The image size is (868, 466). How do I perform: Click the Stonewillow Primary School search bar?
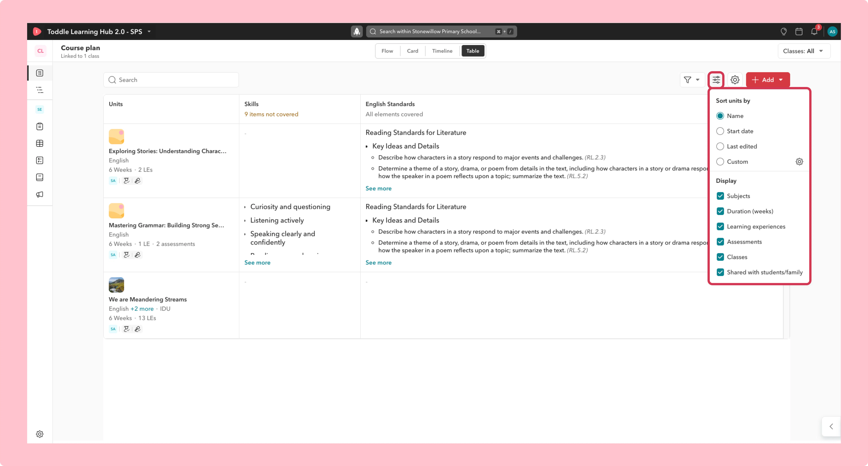pyautogui.click(x=441, y=31)
